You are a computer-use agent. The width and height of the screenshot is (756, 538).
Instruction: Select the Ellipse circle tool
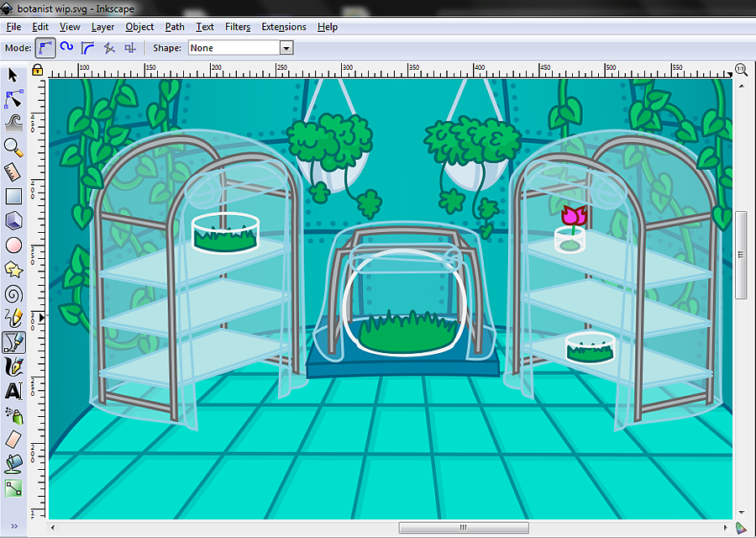click(13, 245)
